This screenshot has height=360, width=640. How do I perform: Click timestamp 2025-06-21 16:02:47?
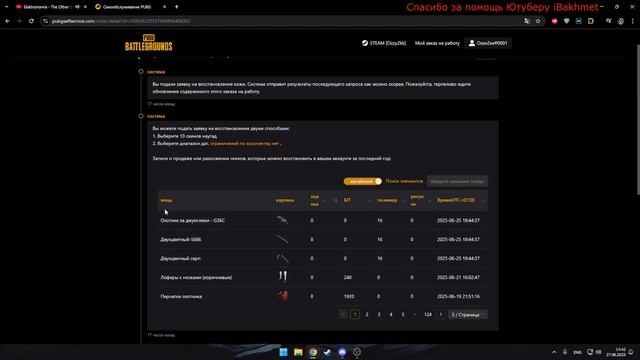[458, 277]
